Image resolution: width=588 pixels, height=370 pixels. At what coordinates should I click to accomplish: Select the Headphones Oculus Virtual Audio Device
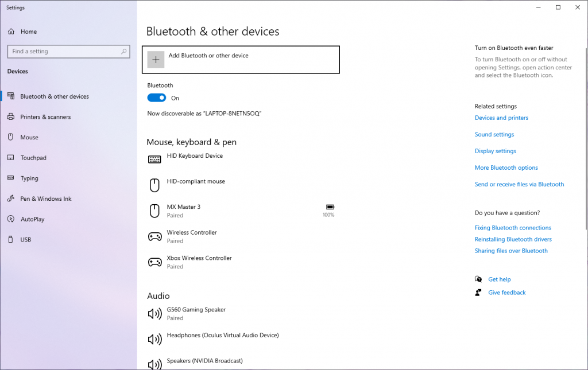pyautogui.click(x=222, y=336)
